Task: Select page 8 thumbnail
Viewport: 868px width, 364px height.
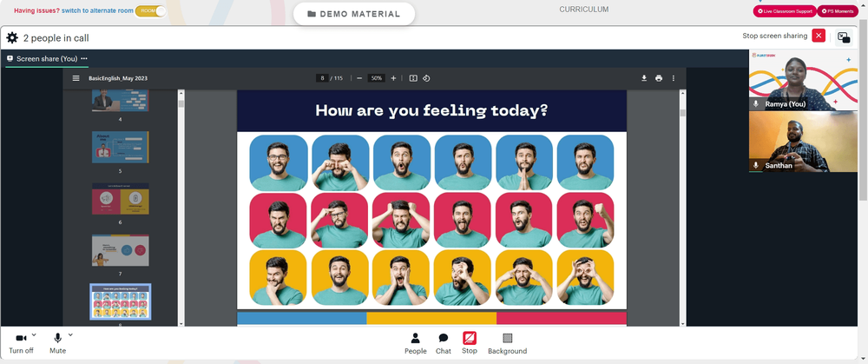Action: pyautogui.click(x=120, y=301)
